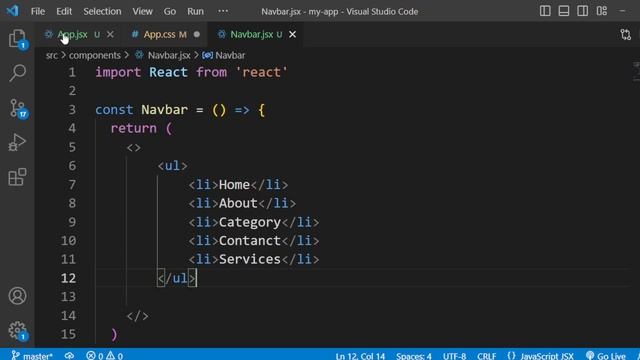
Task: Click Ln 12, Col 14 status item
Action: tap(360, 356)
